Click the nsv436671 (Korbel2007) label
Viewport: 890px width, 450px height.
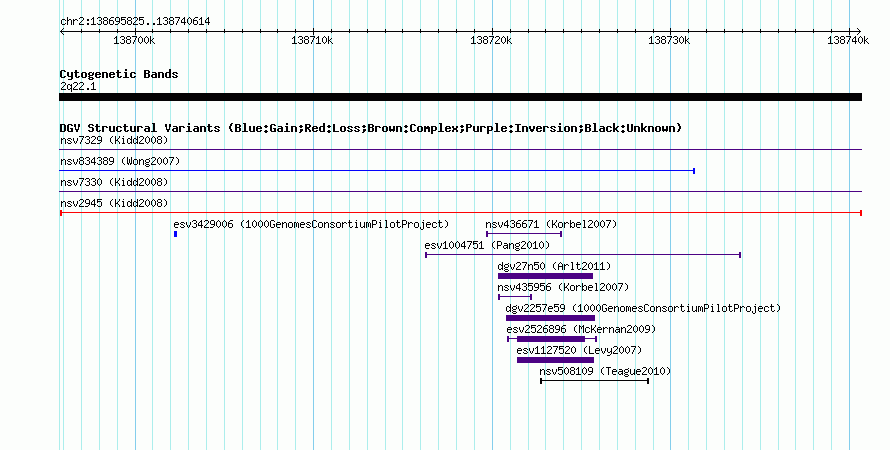(551, 224)
